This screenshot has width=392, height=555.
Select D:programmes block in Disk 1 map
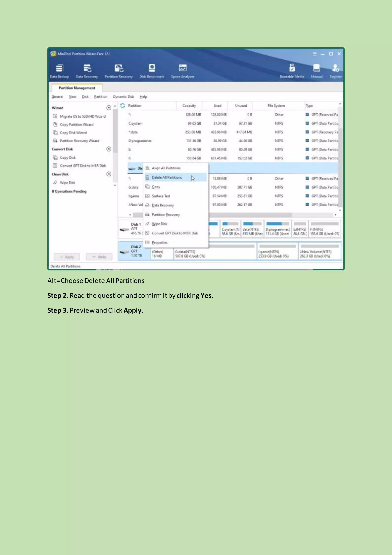[x=278, y=229]
